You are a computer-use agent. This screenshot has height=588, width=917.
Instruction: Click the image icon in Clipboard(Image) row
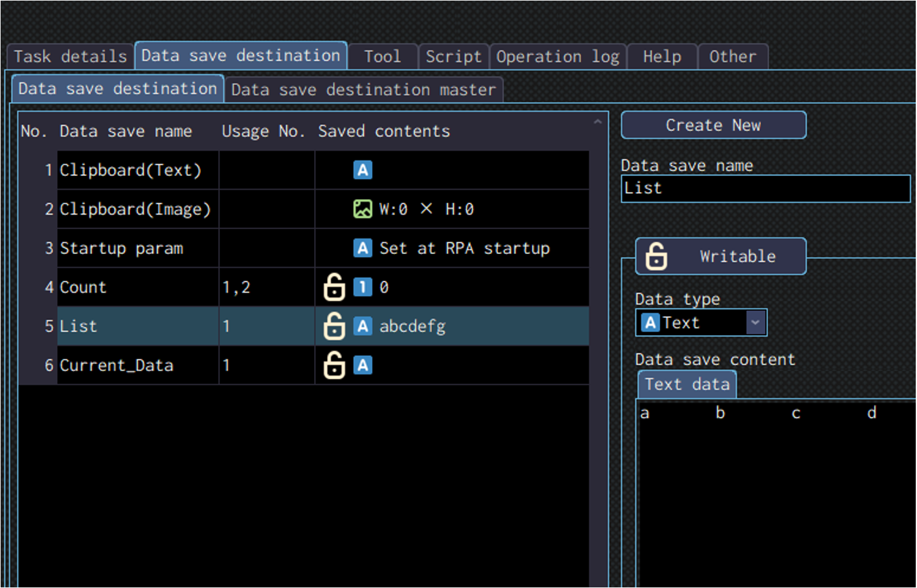pyautogui.click(x=362, y=209)
